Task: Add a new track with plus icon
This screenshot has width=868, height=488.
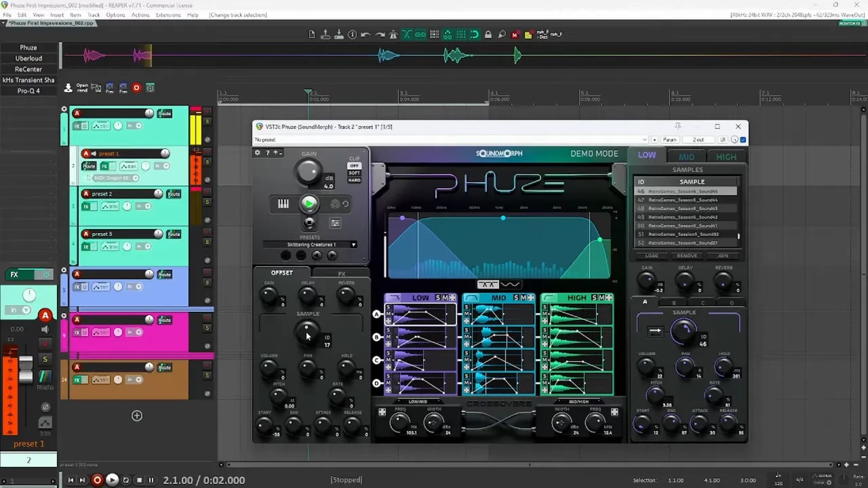Action: point(137,415)
